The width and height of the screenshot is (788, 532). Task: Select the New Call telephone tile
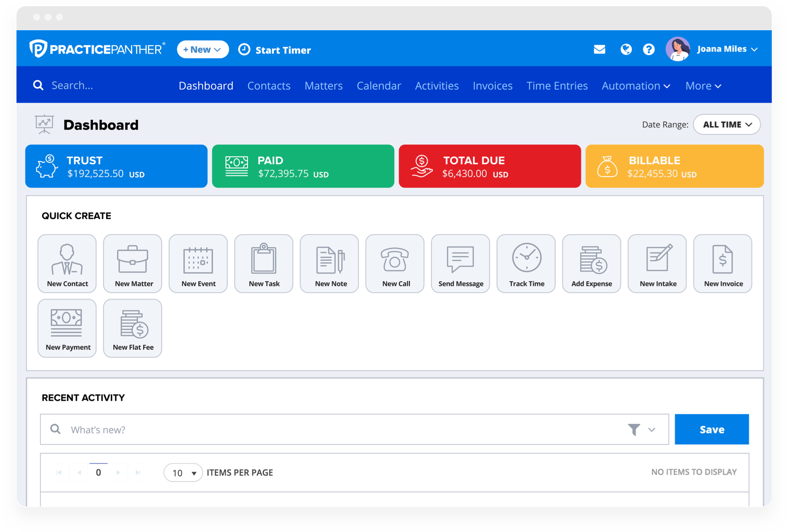(395, 263)
